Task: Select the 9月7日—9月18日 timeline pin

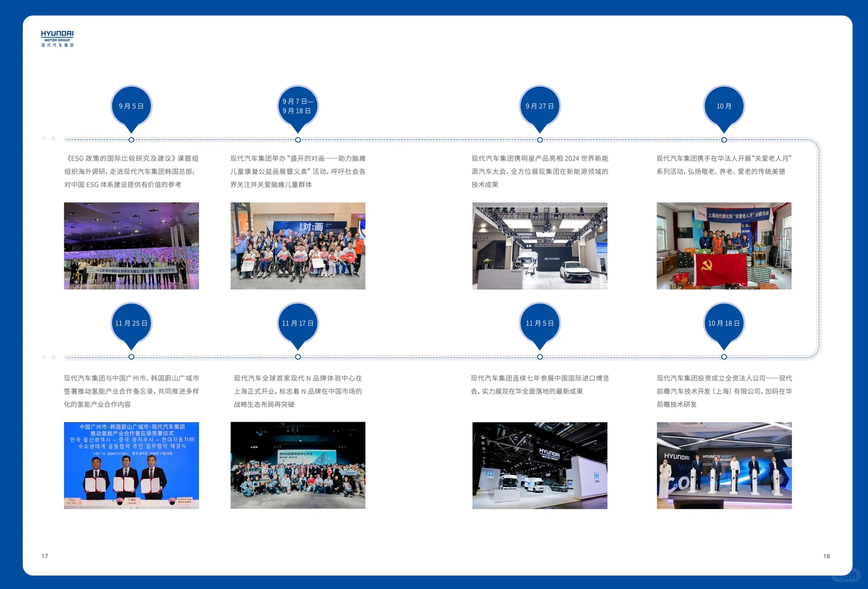Action: (298, 109)
